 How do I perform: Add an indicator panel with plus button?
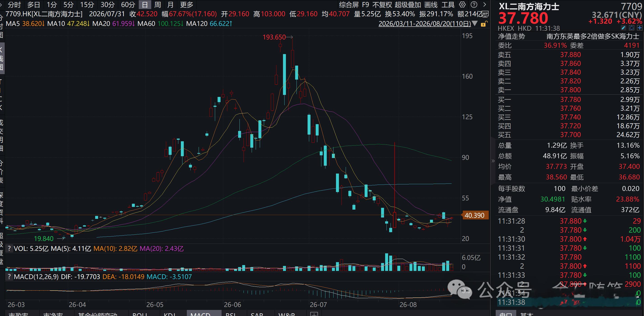click(x=314, y=314)
